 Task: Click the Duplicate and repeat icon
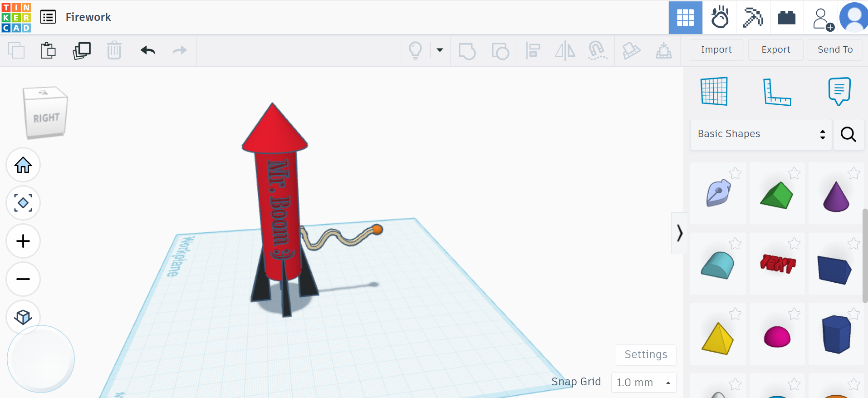(x=82, y=50)
